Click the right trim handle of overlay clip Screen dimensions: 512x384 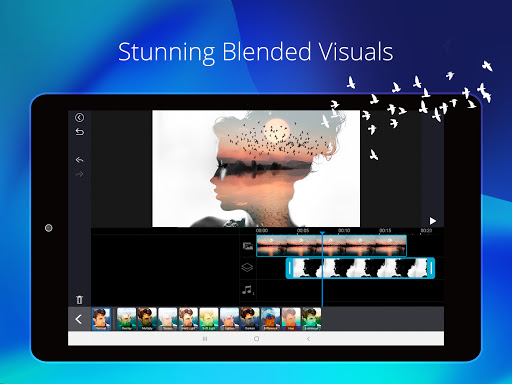click(x=431, y=268)
